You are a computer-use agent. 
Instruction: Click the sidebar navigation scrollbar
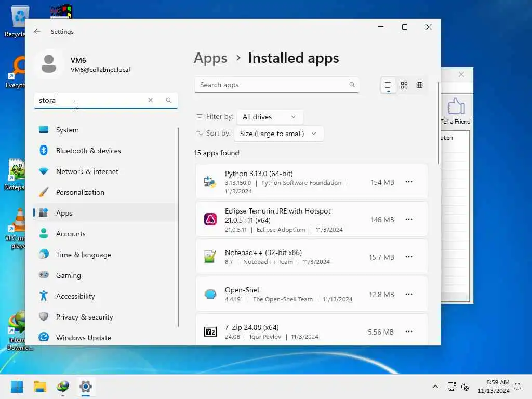(178, 228)
